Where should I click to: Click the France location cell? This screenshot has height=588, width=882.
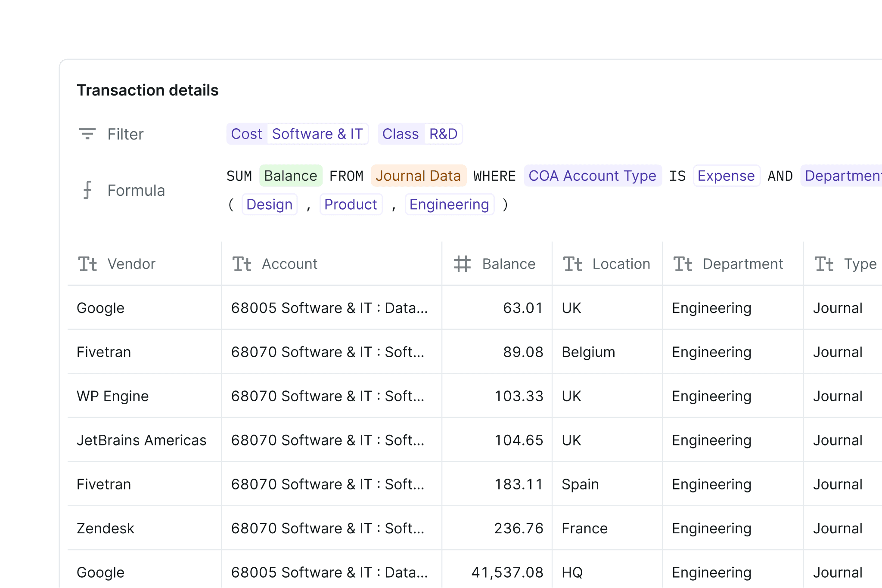click(x=607, y=528)
